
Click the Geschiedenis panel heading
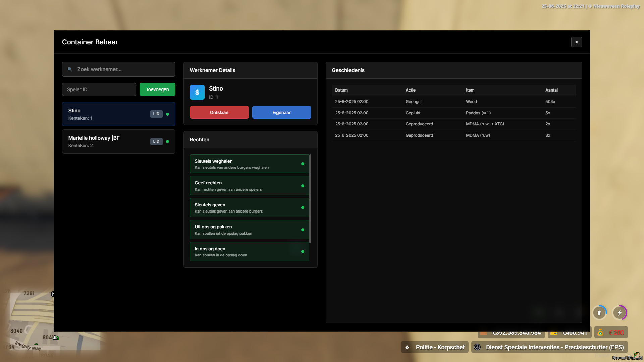coord(348,70)
